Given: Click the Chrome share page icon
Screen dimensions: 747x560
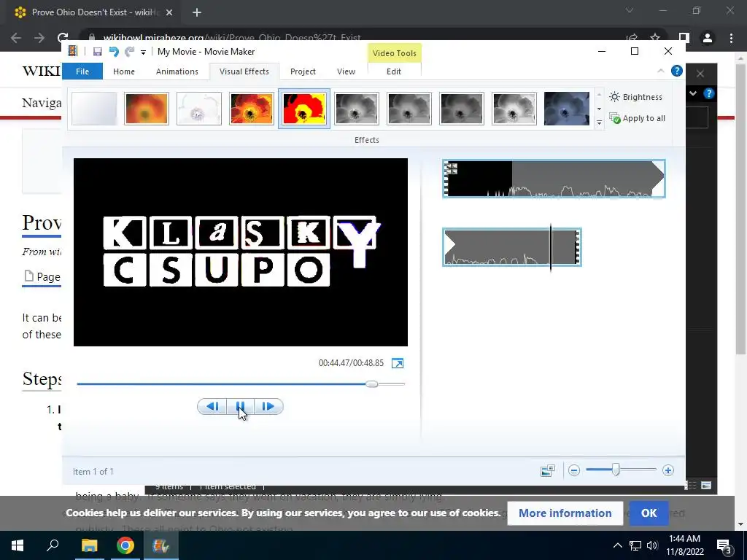Looking at the screenshot, I should click(x=632, y=38).
